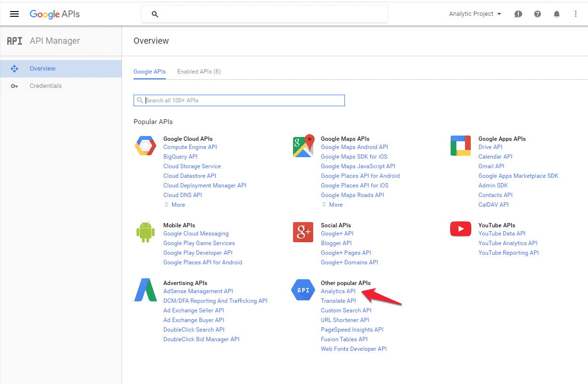The image size is (588, 384).
Task: Expand More under Google Maps APIs
Action: [x=332, y=205]
